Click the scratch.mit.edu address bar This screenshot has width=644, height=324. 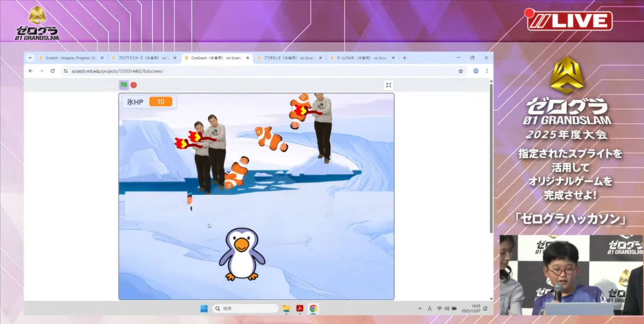[x=259, y=71]
